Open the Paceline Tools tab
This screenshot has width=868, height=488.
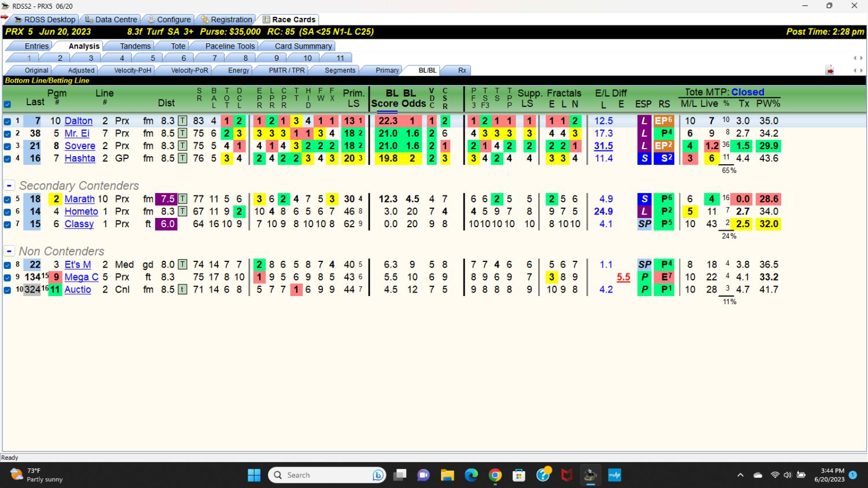click(230, 46)
